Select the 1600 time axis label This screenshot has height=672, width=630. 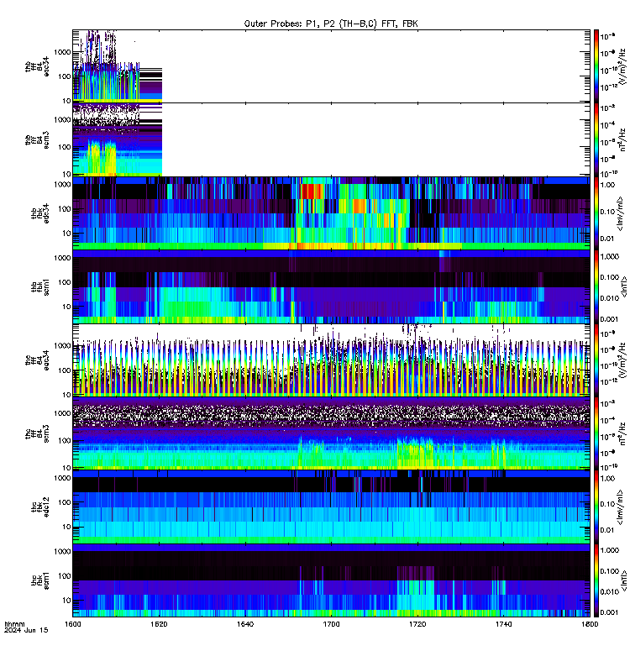(72, 624)
